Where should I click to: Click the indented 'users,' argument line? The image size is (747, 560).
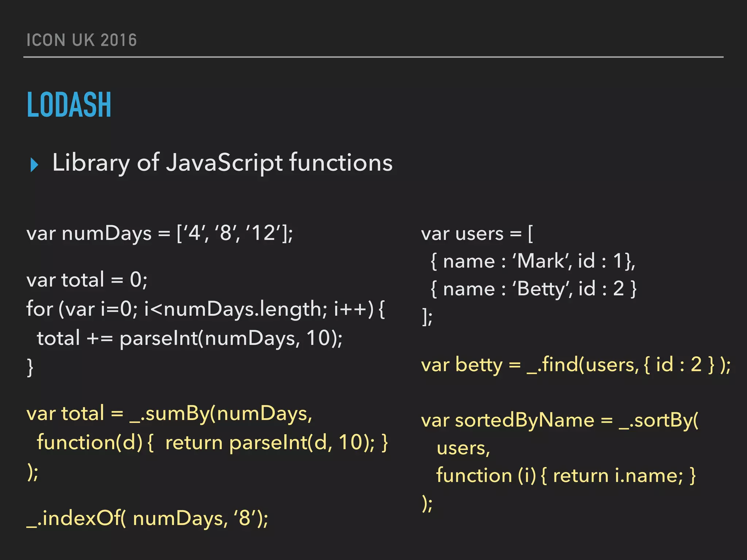[463, 448]
